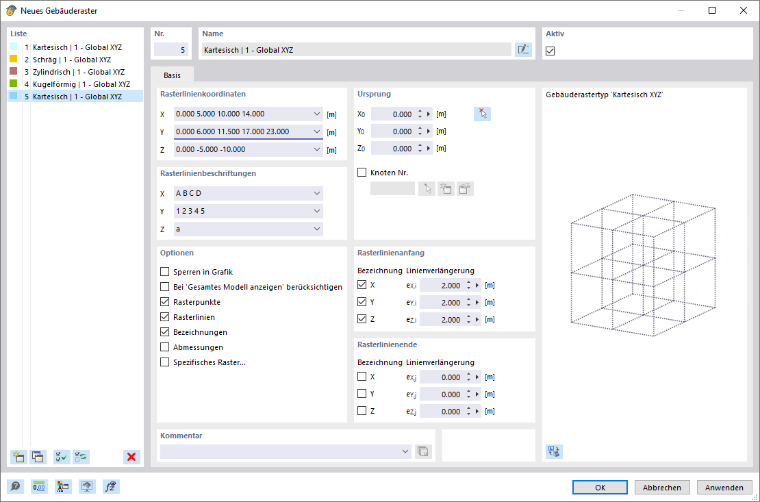Click the display monitor icon in bottom bar
760x502 pixels.
click(87, 486)
